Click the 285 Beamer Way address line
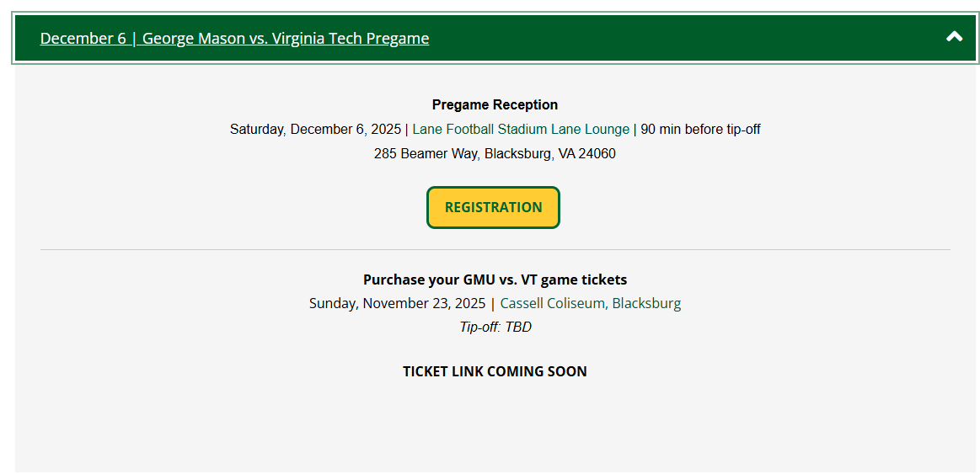This screenshot has height=474, width=980. click(x=495, y=154)
